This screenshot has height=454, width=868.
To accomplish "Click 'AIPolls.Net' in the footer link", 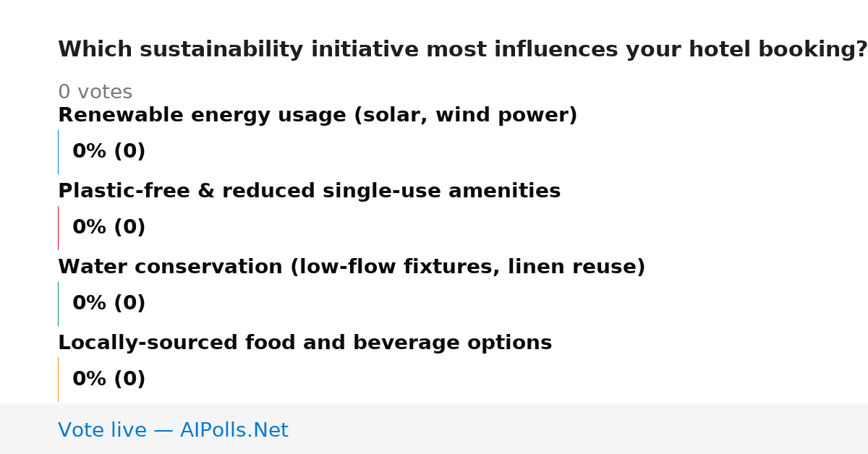I will click(x=234, y=430).
